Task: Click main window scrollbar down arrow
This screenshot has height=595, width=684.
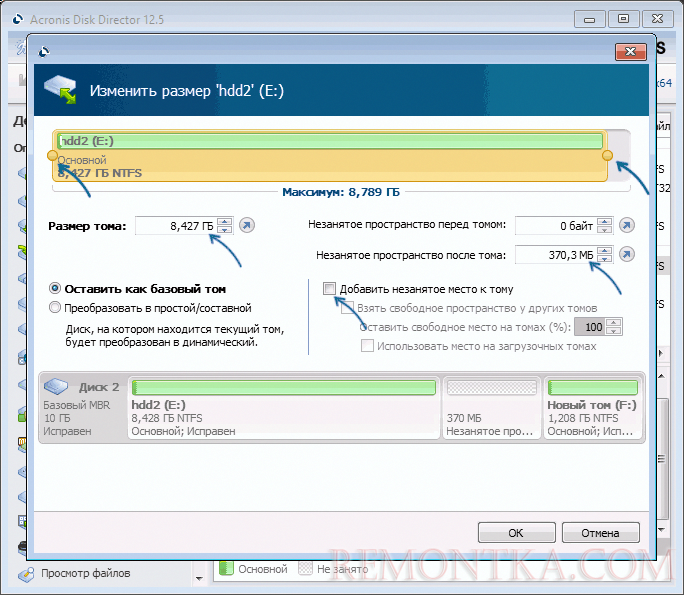Action: coord(661,529)
